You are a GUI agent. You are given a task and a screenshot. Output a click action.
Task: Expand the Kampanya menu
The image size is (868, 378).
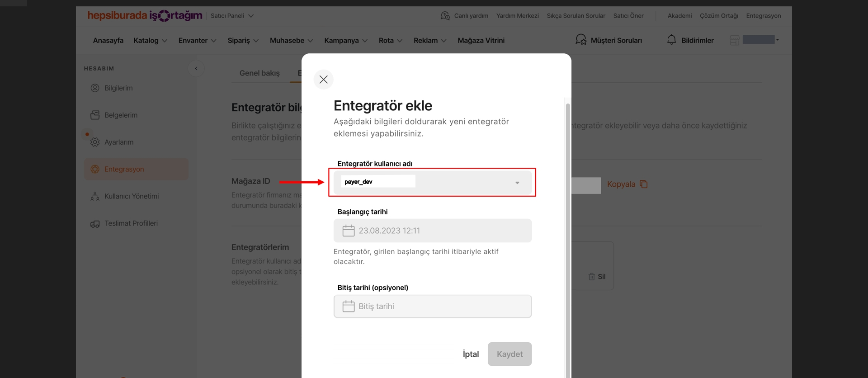[345, 41]
